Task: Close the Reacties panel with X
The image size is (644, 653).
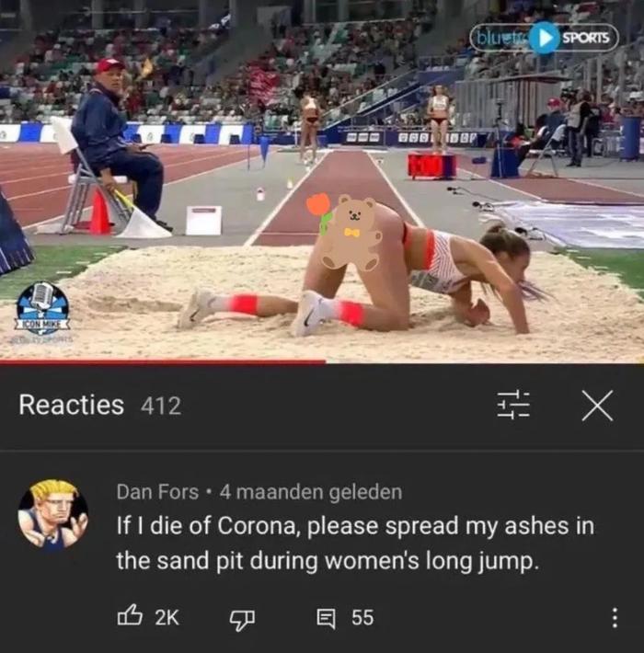Action: pyautogui.click(x=597, y=406)
